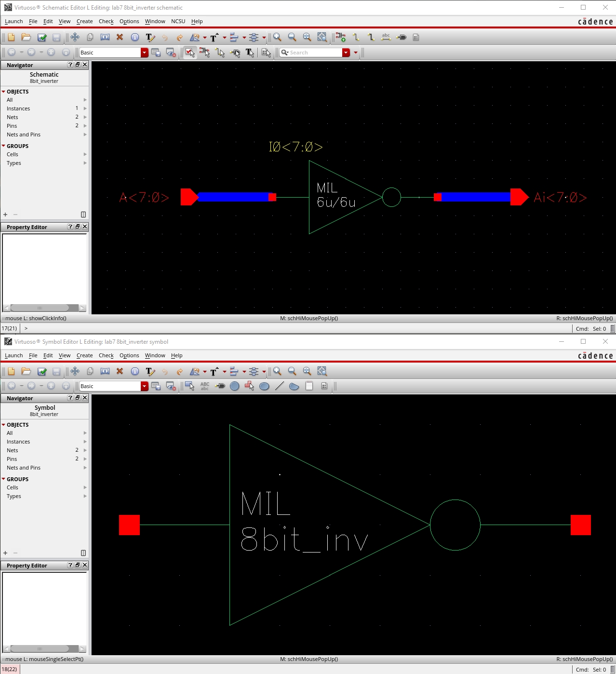The image size is (616, 674).
Task: Click the Pins entry in the Symbol Navigator
Action: pos(12,459)
